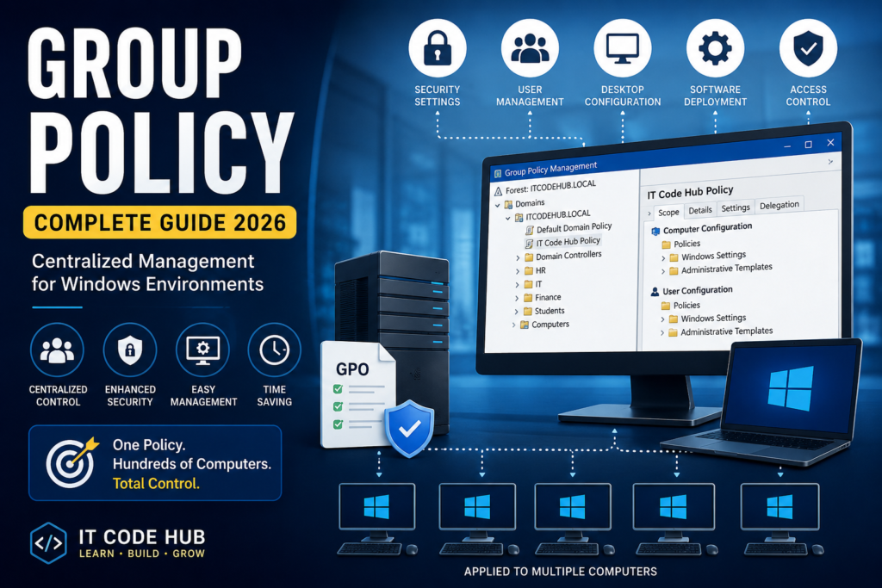Open the Details tab

[x=700, y=210]
